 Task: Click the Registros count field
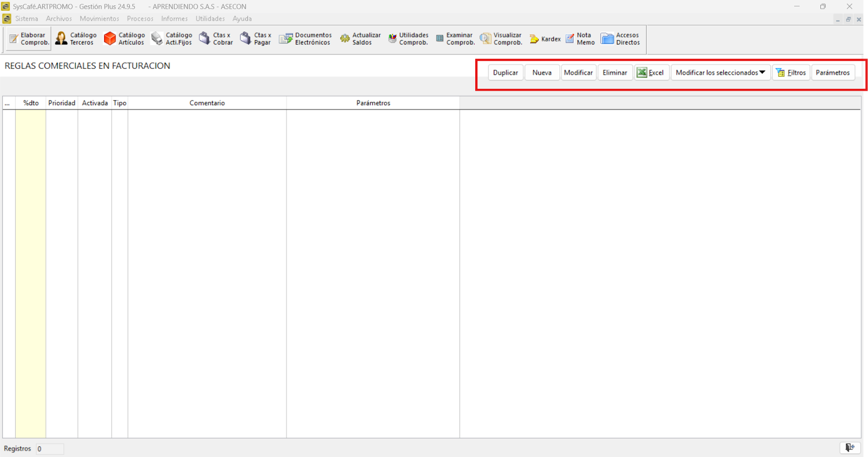49,449
